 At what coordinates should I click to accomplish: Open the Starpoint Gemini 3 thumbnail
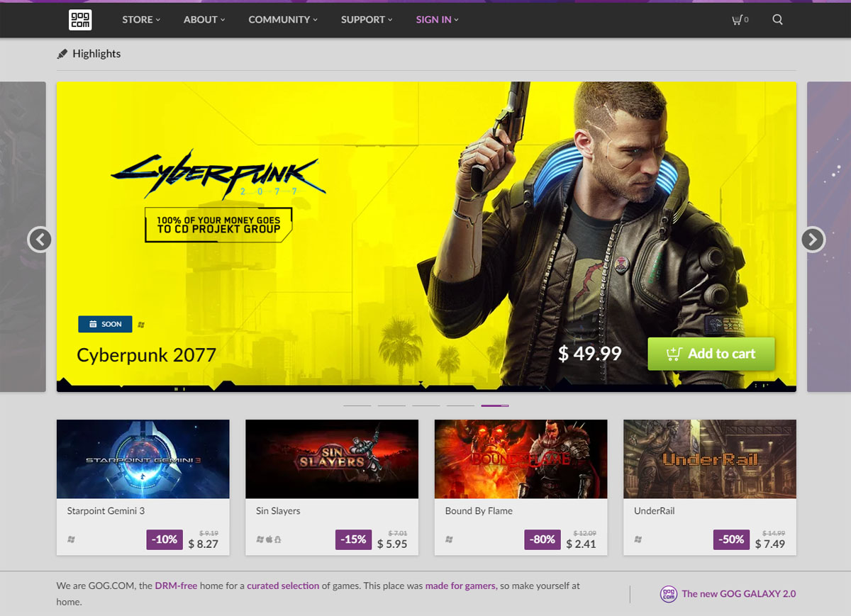[x=143, y=459]
